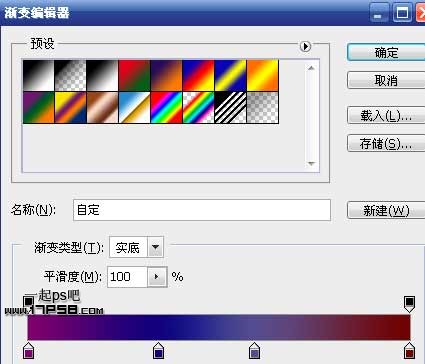Select the black-to-white foreground gradient preset
425x364 pixels.
[38, 75]
